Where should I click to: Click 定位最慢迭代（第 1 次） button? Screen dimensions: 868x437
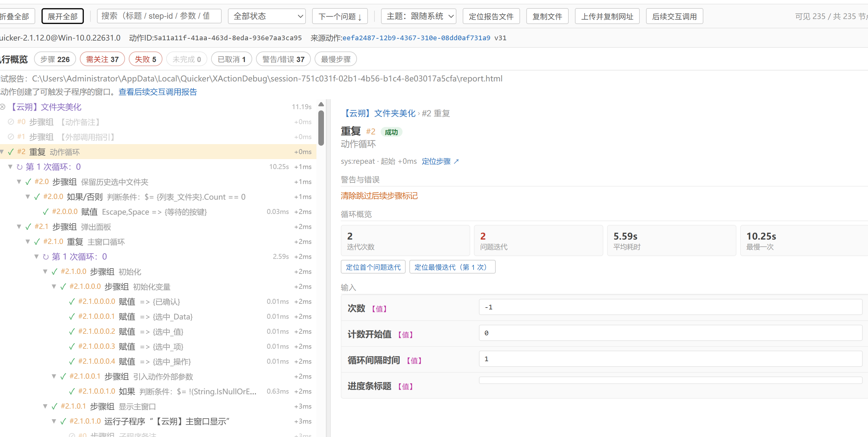(452, 267)
